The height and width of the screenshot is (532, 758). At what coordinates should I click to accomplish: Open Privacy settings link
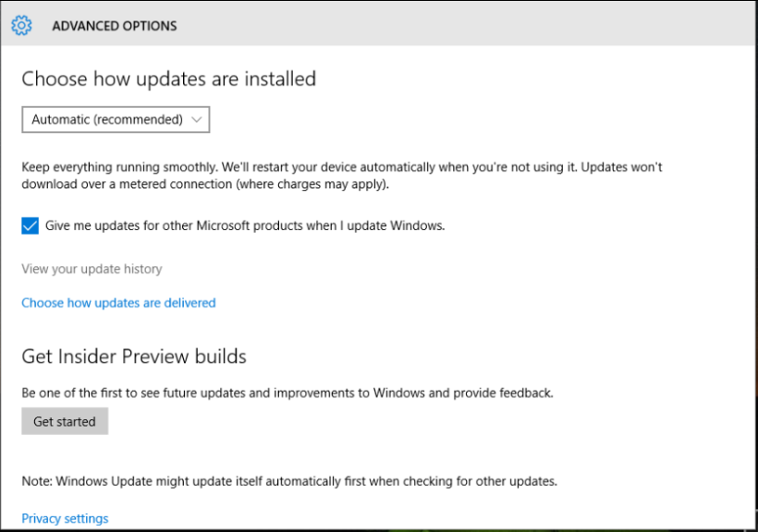click(x=65, y=518)
